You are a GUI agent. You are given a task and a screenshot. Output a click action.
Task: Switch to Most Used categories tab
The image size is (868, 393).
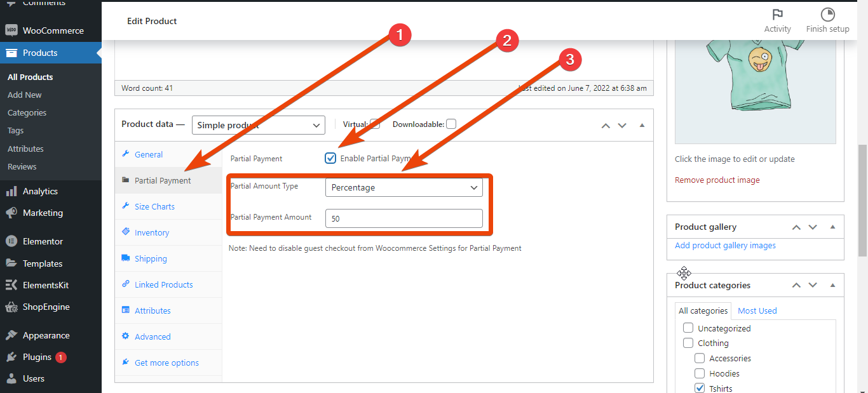(x=757, y=310)
